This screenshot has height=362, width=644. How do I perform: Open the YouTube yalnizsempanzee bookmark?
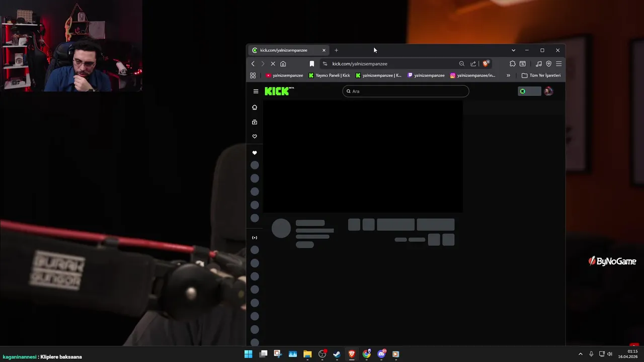coord(285,75)
